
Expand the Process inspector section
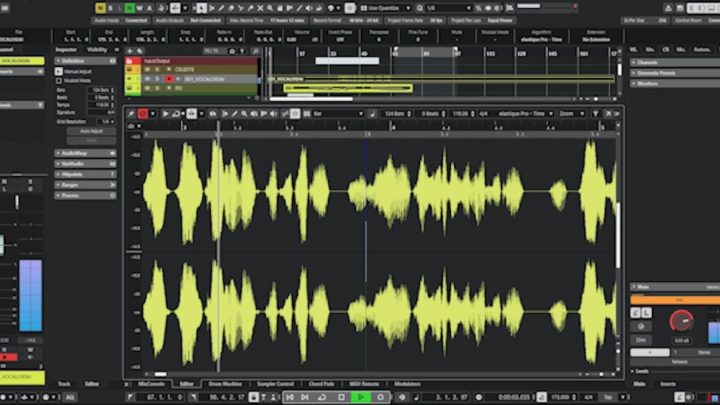pyautogui.click(x=85, y=195)
